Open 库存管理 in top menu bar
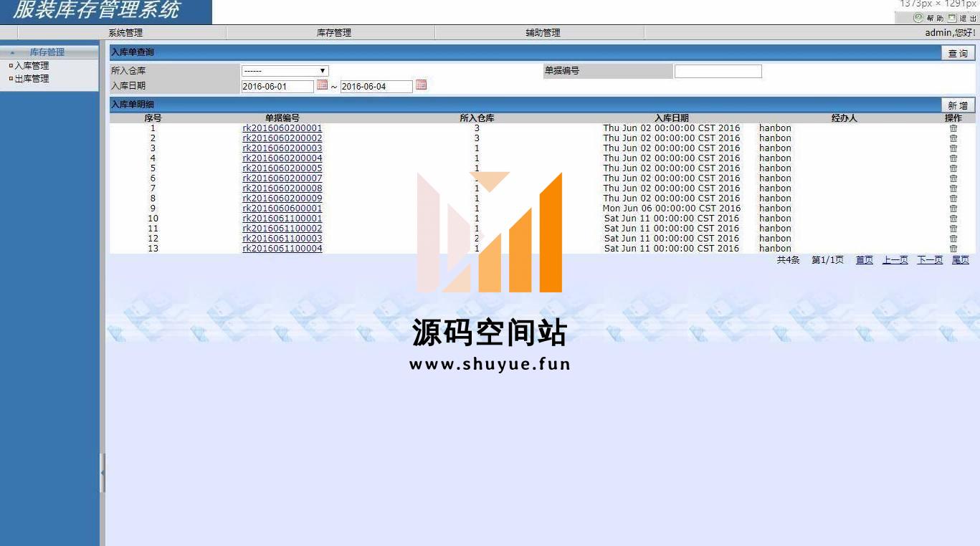The height and width of the screenshot is (546, 980). [333, 33]
